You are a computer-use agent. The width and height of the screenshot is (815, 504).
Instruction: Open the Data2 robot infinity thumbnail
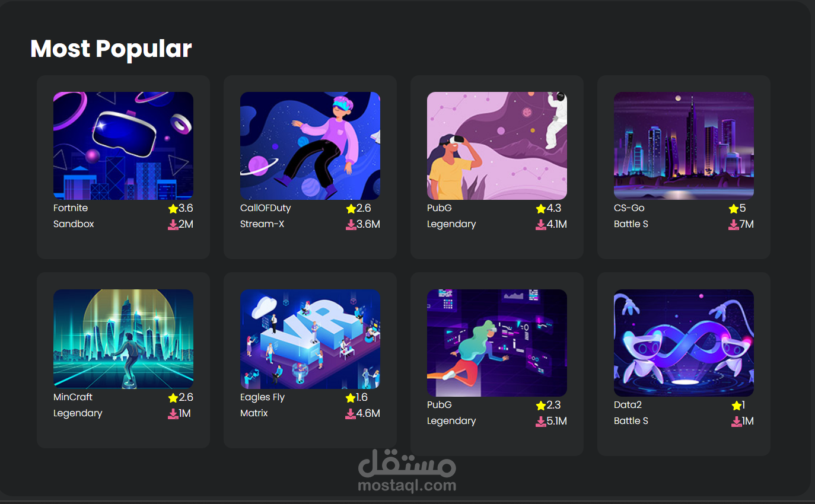[x=684, y=343]
